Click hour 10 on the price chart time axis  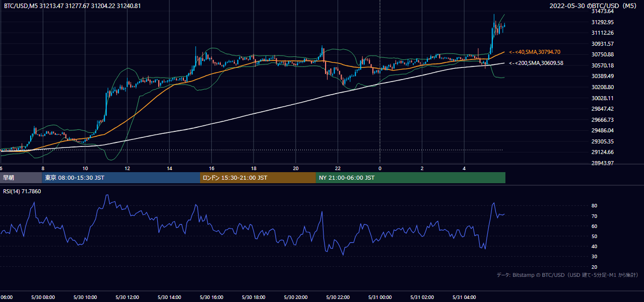(85, 169)
